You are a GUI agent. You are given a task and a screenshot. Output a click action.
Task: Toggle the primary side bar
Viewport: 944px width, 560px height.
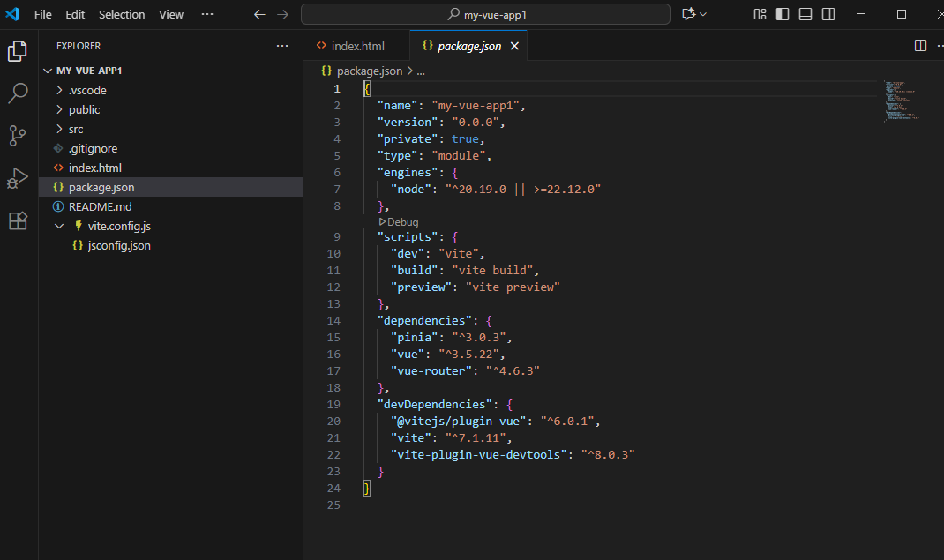pos(783,14)
